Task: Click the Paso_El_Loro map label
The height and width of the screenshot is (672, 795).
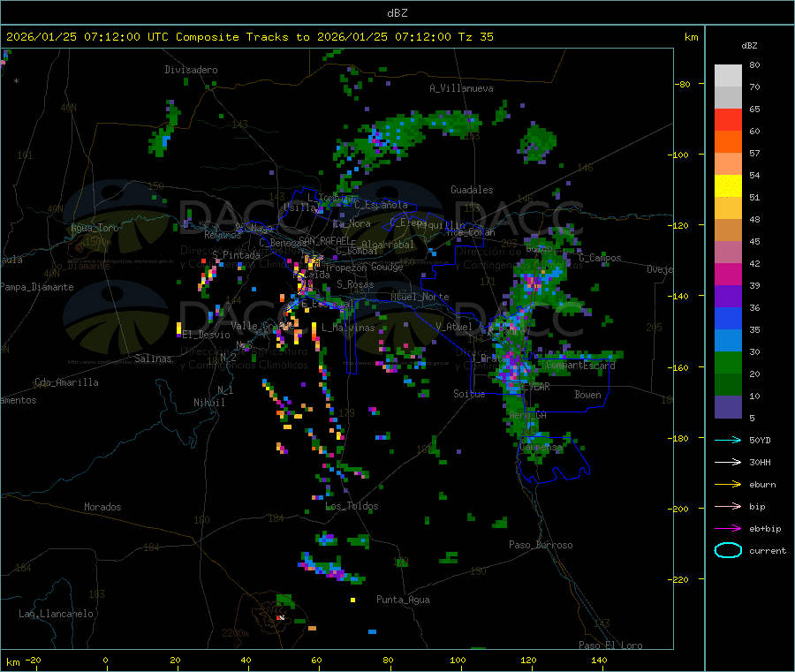Action: click(x=610, y=646)
